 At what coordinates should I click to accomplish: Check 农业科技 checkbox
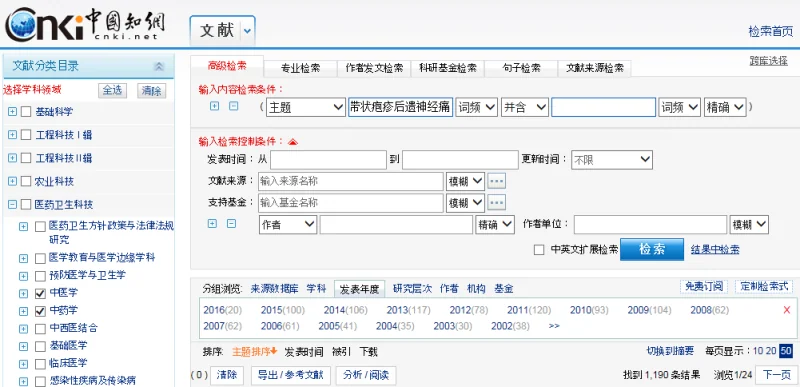(26, 182)
